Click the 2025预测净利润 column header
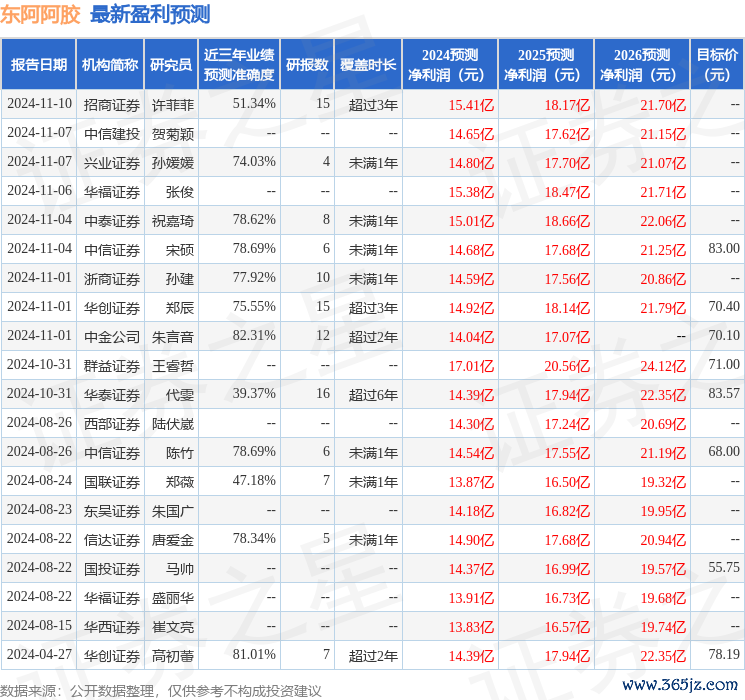 click(546, 65)
